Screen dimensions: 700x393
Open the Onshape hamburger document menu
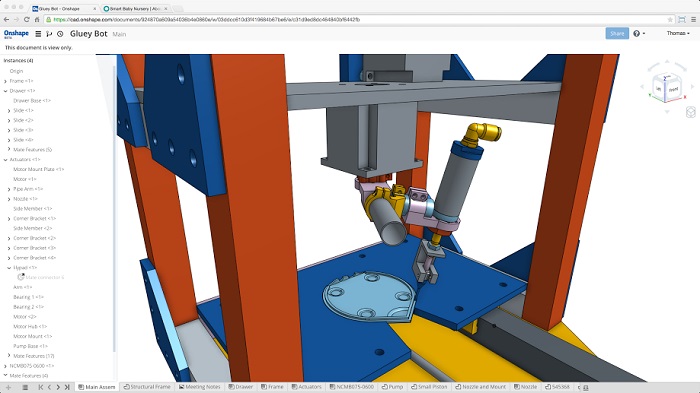pyautogui.click(x=38, y=33)
